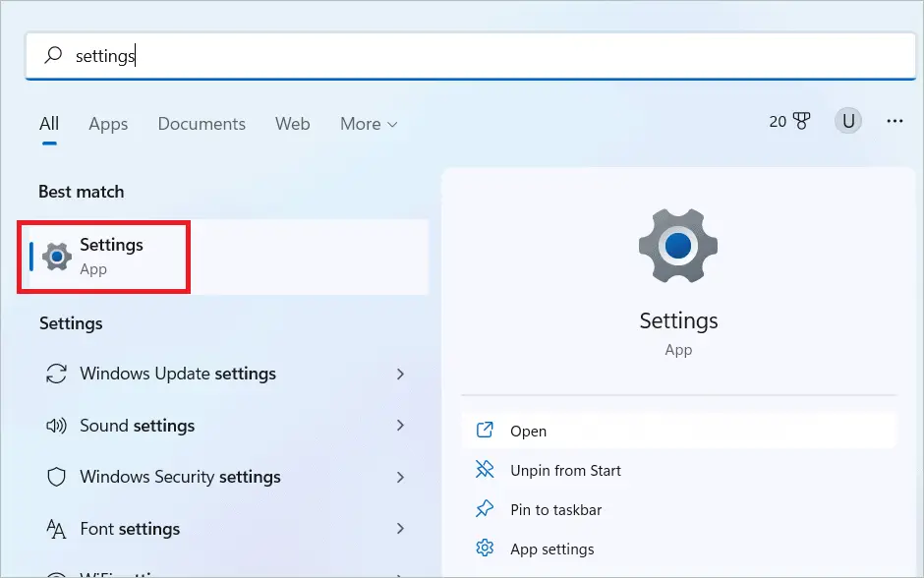The image size is (924, 578).
Task: Click the Unpin from Start icon
Action: click(x=485, y=470)
